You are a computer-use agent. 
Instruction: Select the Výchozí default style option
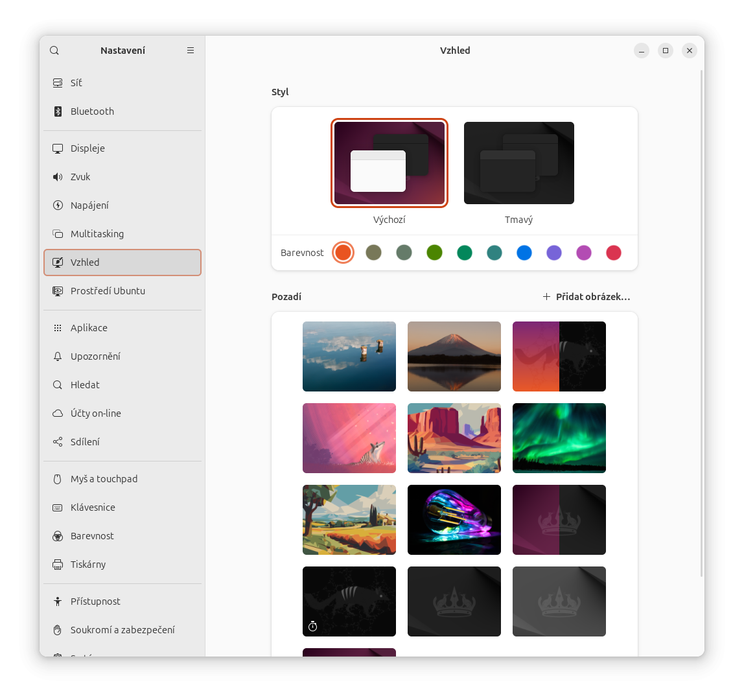tap(389, 163)
